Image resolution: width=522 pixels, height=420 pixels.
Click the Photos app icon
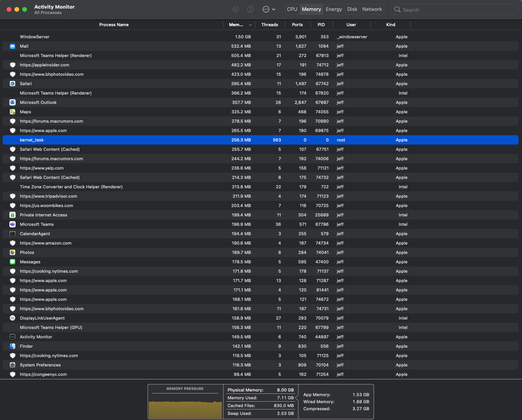tap(12, 252)
